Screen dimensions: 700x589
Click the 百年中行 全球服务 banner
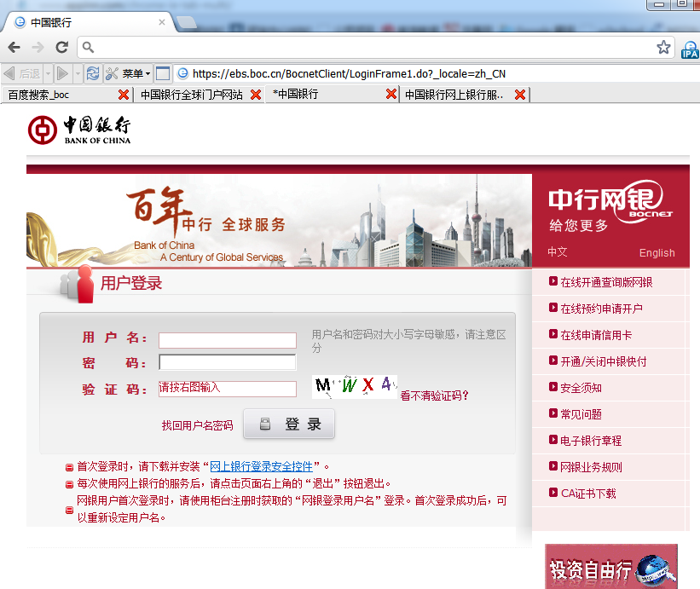(x=279, y=221)
